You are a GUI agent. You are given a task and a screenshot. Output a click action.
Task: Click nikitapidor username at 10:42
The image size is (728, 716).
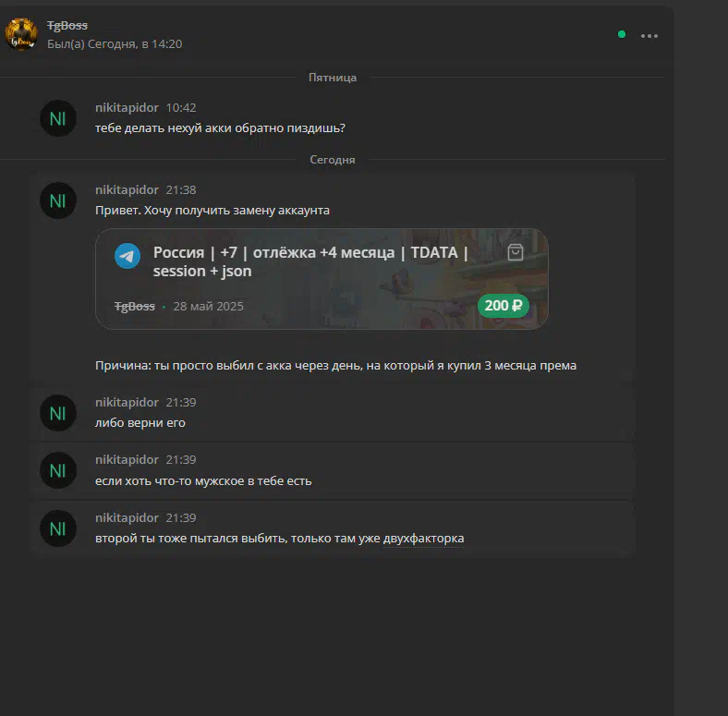pos(127,108)
